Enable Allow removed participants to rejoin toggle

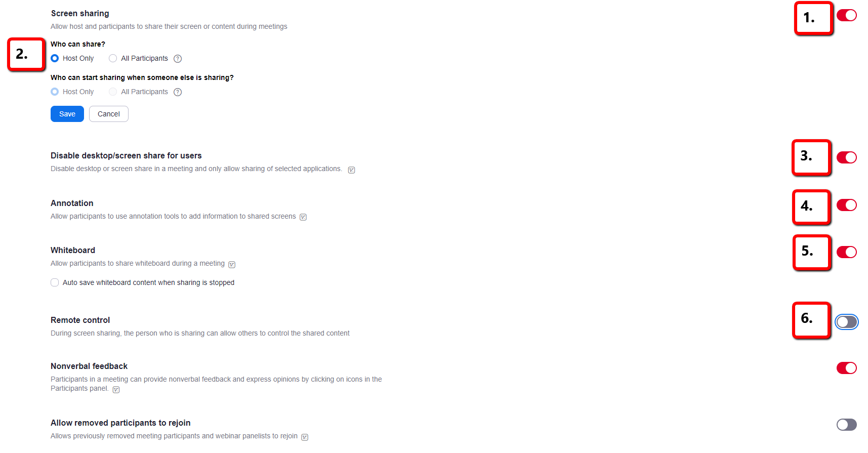(x=847, y=425)
